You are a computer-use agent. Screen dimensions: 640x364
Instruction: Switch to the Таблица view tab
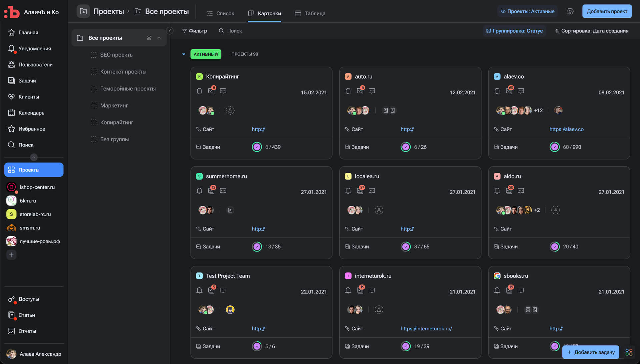[x=310, y=13]
